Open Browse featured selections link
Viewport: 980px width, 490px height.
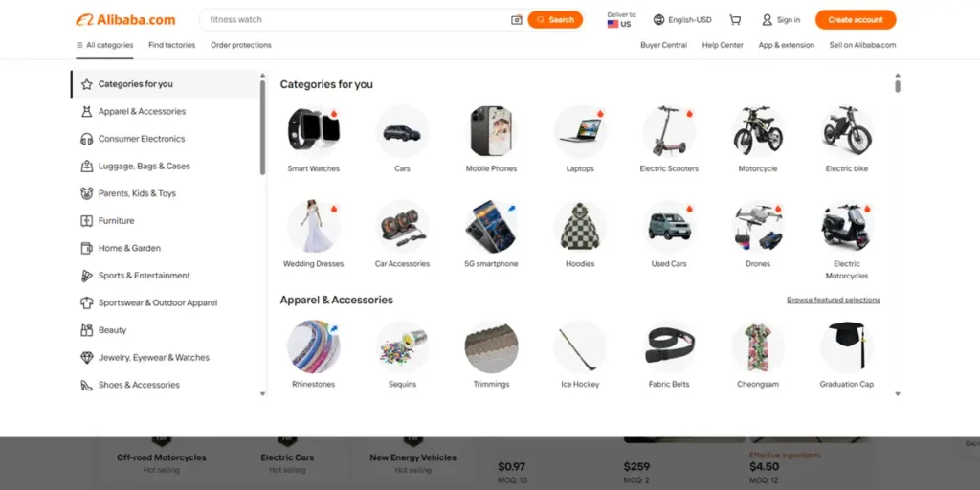pos(834,300)
